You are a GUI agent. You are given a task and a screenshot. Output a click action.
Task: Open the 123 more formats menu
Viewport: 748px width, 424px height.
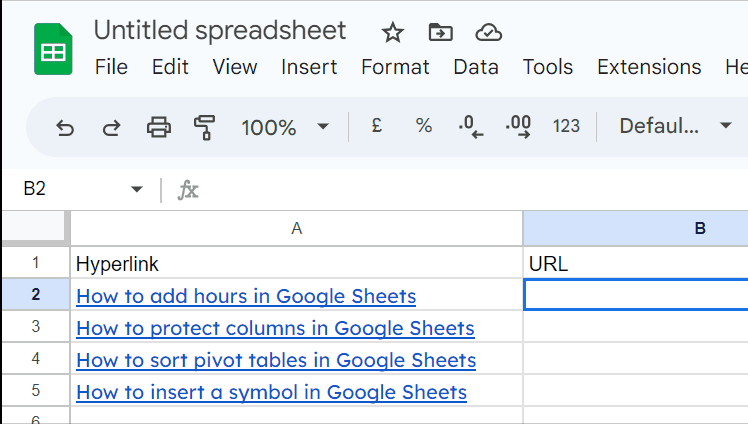[x=566, y=126]
